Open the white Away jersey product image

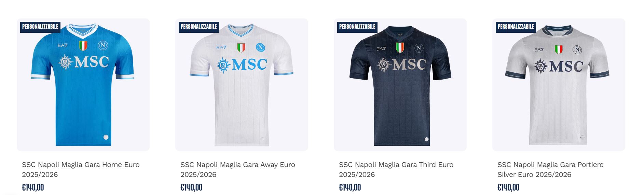[x=242, y=85]
